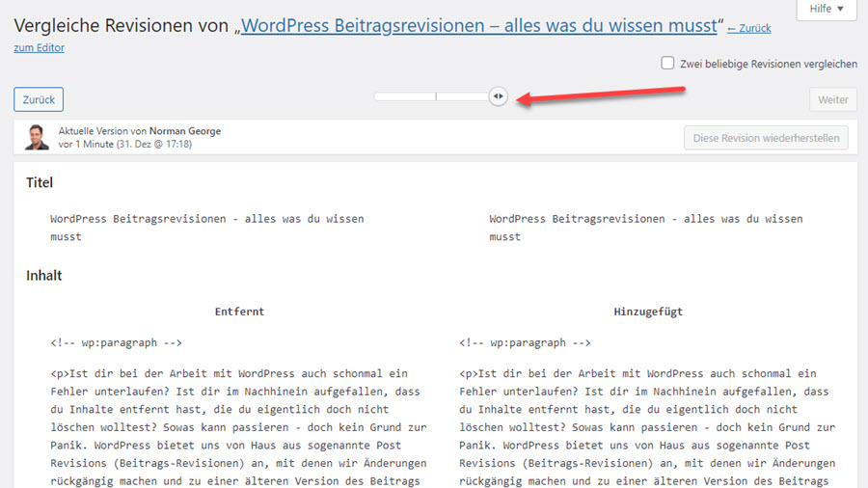This screenshot has height=488, width=868.
Task: Click the right Titel revision text
Action: 646,228
